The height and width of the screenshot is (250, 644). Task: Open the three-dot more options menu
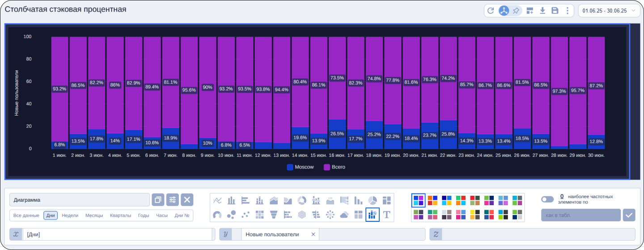[568, 11]
